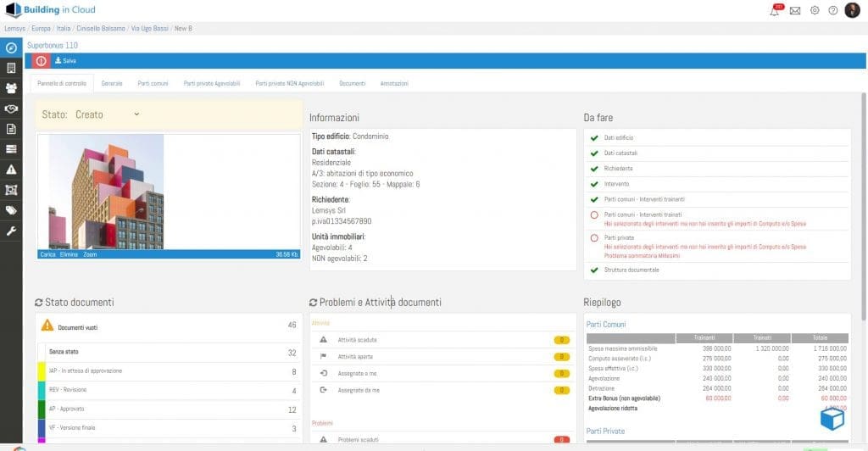Open the object group sidebar icon
This screenshot has height=451, width=868.
coord(11,190)
